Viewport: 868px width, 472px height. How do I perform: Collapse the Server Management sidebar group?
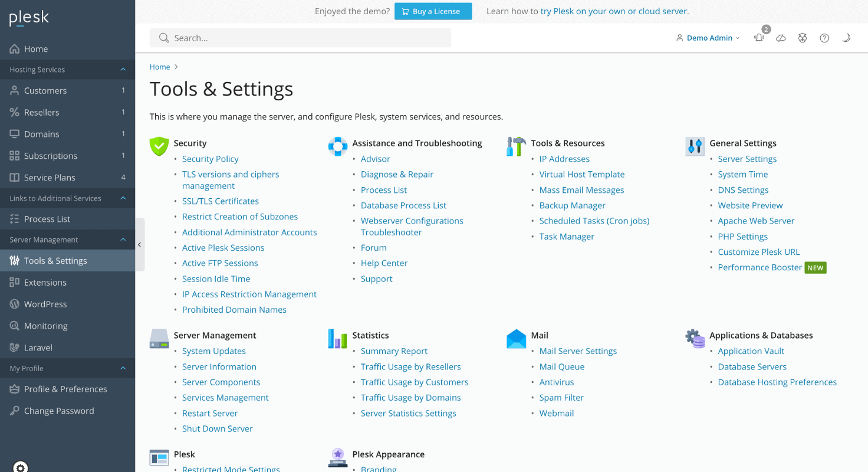pos(123,240)
